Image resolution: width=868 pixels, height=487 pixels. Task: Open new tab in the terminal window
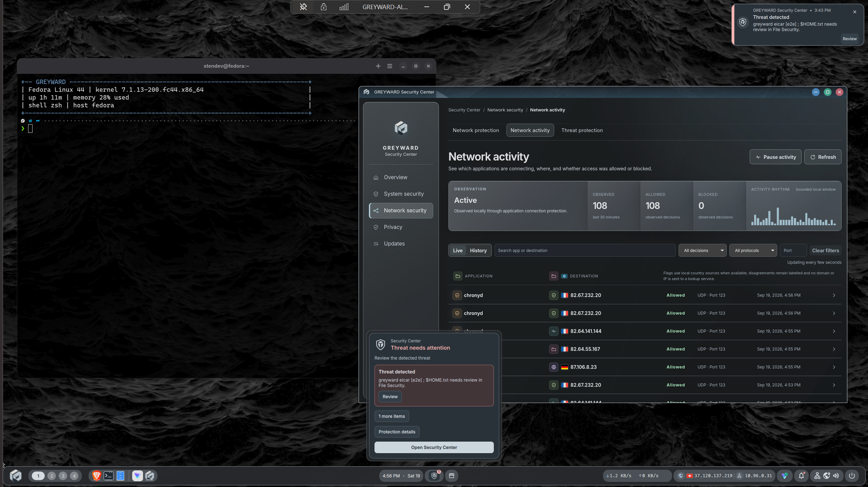click(378, 66)
